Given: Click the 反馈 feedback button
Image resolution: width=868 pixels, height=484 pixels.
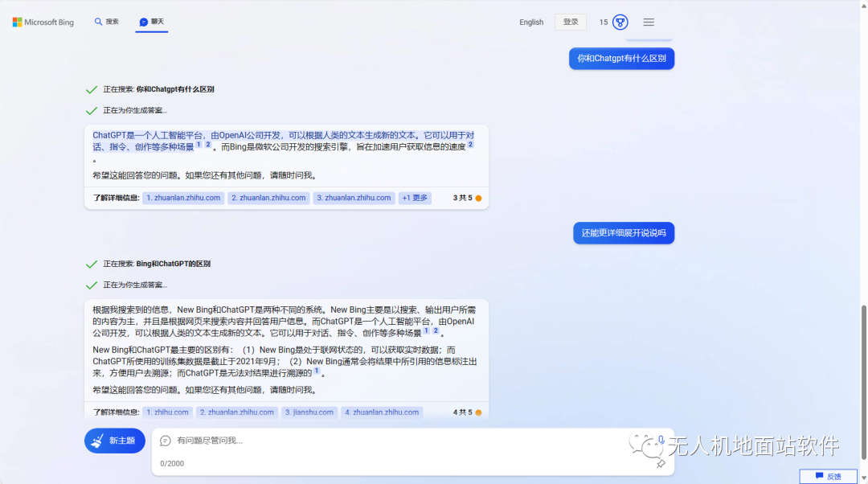Looking at the screenshot, I should point(828,476).
